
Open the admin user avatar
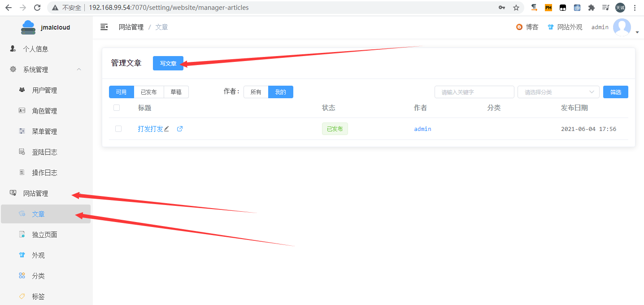[622, 27]
